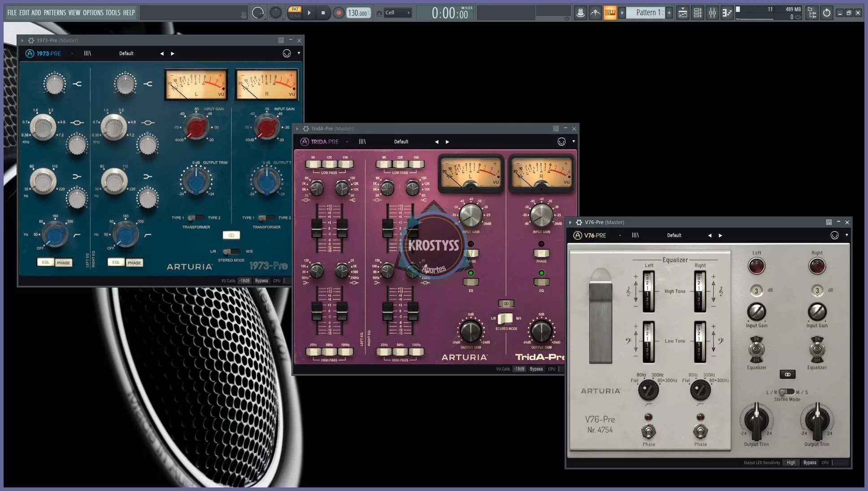Click the left 25Hz high pass button in TridA-Pre
868x491 pixels.
tap(313, 352)
